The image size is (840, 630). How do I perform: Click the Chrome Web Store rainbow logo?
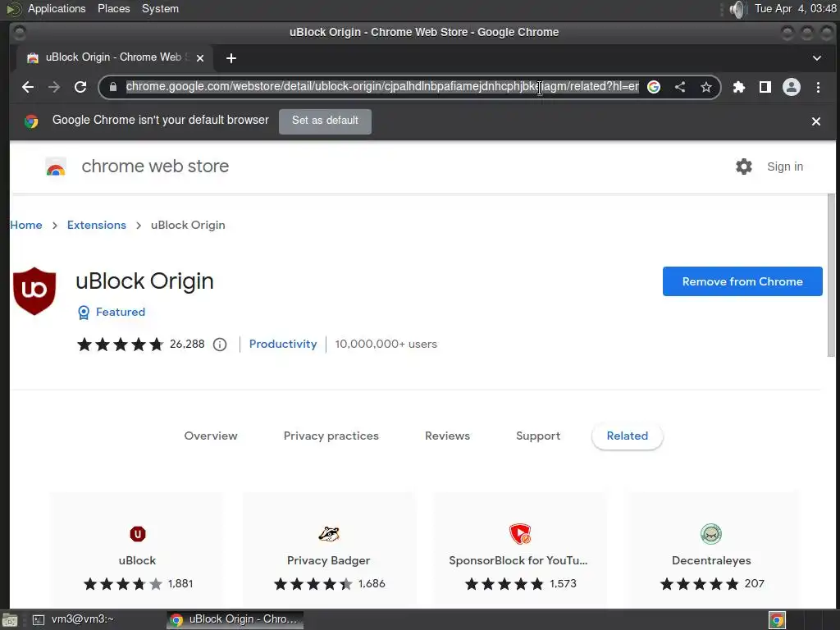click(x=56, y=167)
